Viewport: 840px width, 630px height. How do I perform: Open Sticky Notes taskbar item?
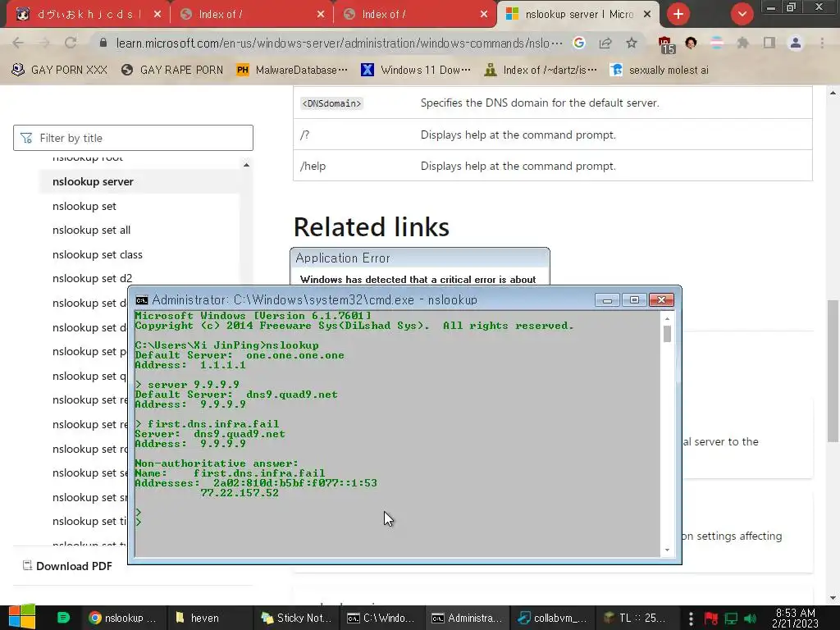pyautogui.click(x=296, y=618)
